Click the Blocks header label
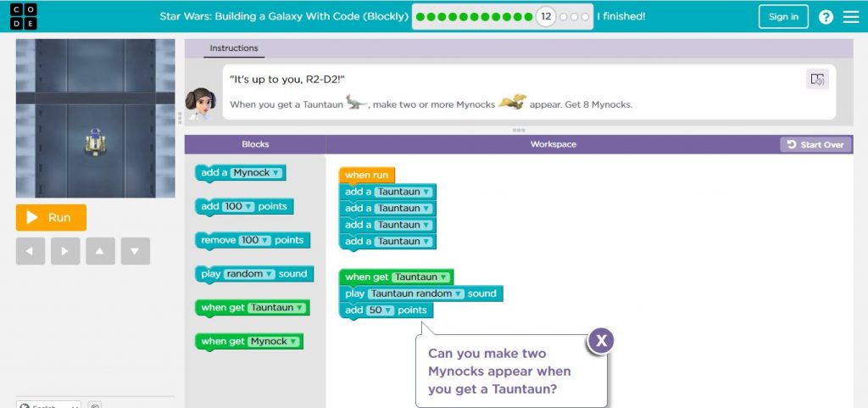The image size is (868, 408). click(255, 144)
